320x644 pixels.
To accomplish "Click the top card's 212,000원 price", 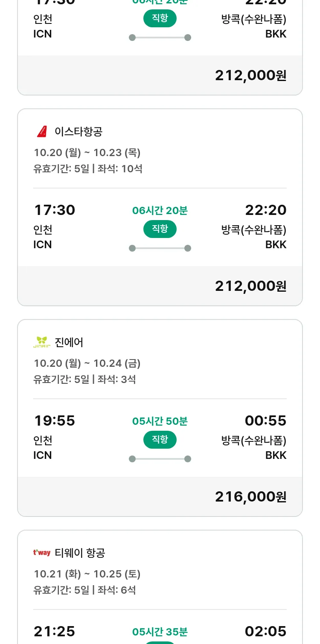I will (250, 75).
